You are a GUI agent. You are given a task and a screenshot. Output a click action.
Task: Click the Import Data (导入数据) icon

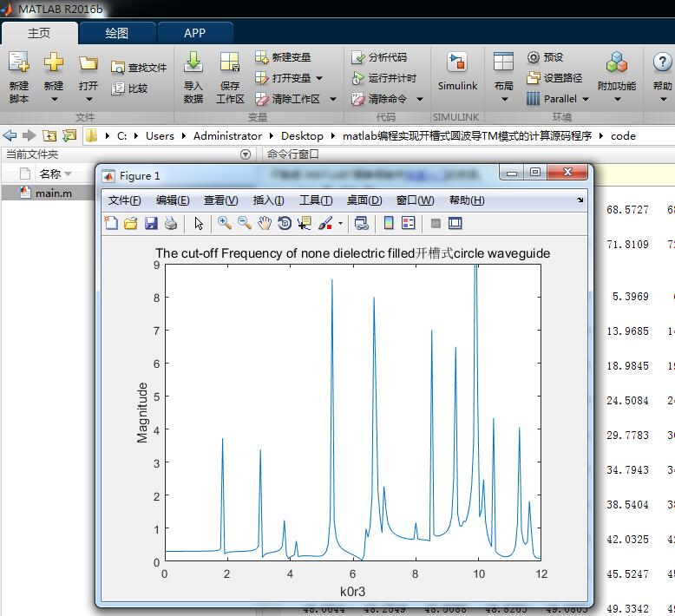click(193, 62)
